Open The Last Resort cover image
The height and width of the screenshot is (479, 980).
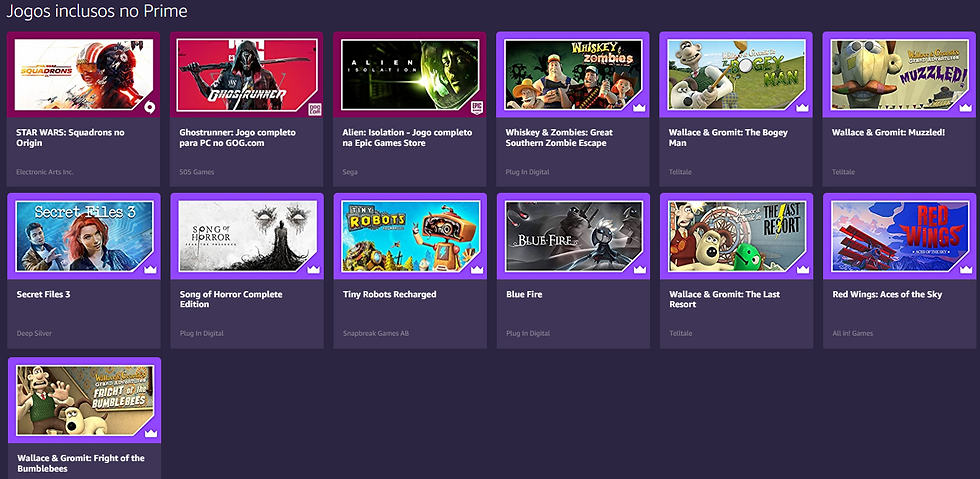(x=738, y=236)
